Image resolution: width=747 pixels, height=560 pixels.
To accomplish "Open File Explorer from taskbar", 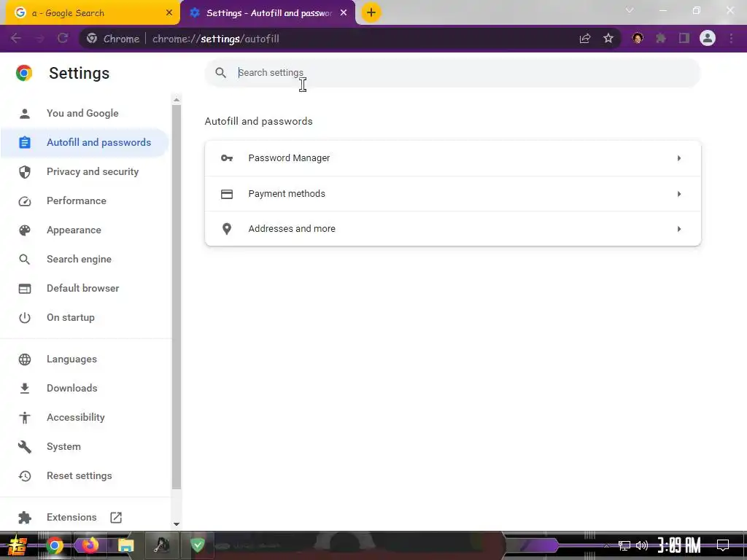I will 125,545.
